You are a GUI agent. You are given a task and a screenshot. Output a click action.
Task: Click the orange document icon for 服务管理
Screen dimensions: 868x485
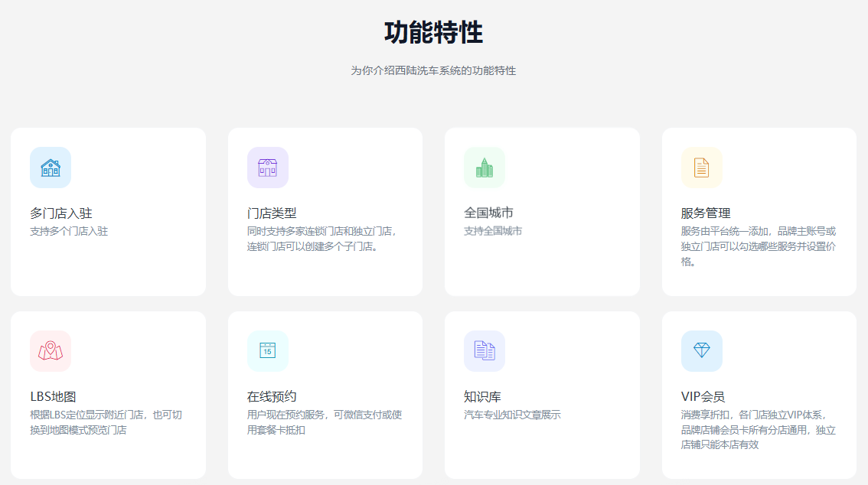pos(701,168)
